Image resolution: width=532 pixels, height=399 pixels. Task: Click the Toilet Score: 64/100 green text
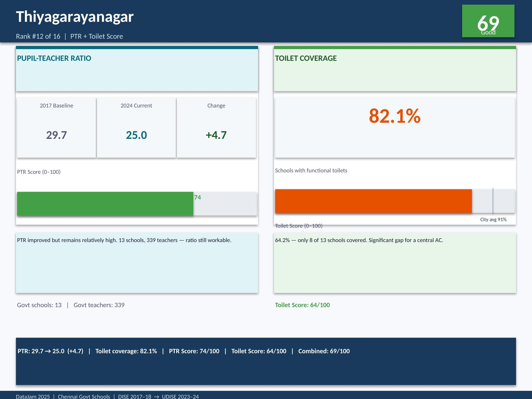[x=302, y=305]
